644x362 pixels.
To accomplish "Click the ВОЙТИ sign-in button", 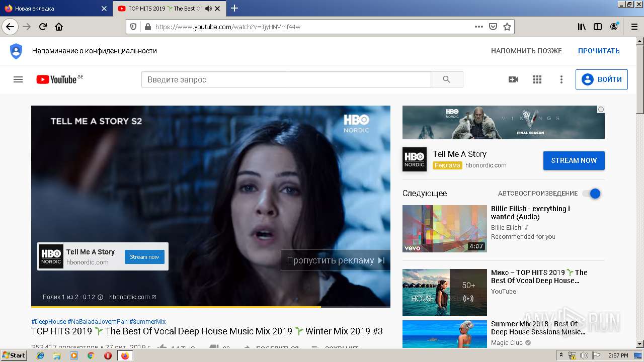I will [602, 79].
